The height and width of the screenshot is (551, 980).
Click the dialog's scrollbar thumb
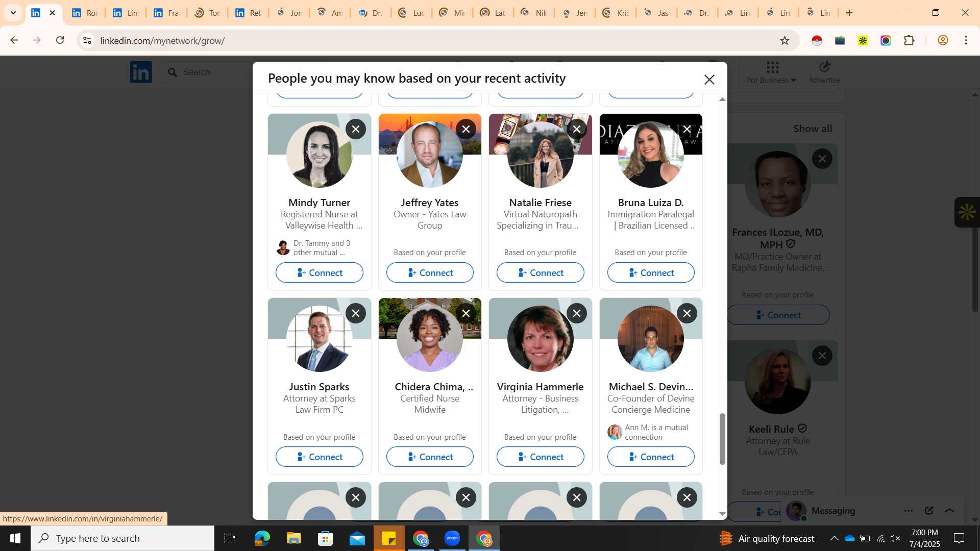pos(722,439)
